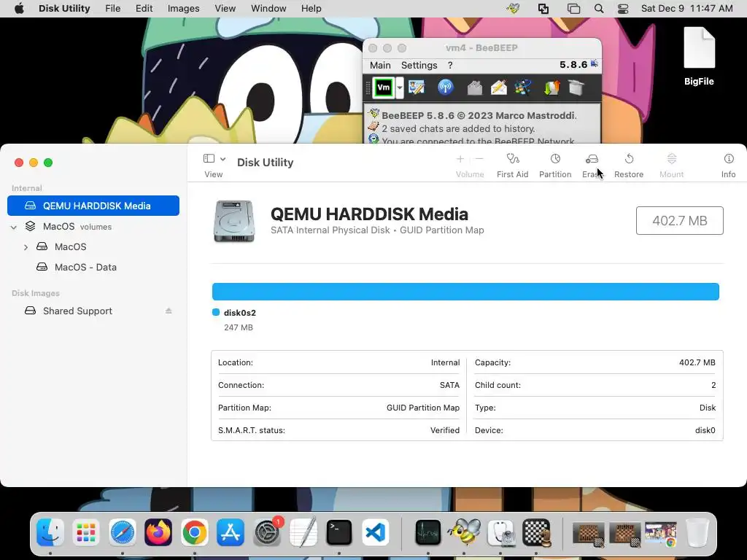747x560 pixels.
Task: Click BeeBEEP edit profile icon
Action: pyautogui.click(x=416, y=87)
